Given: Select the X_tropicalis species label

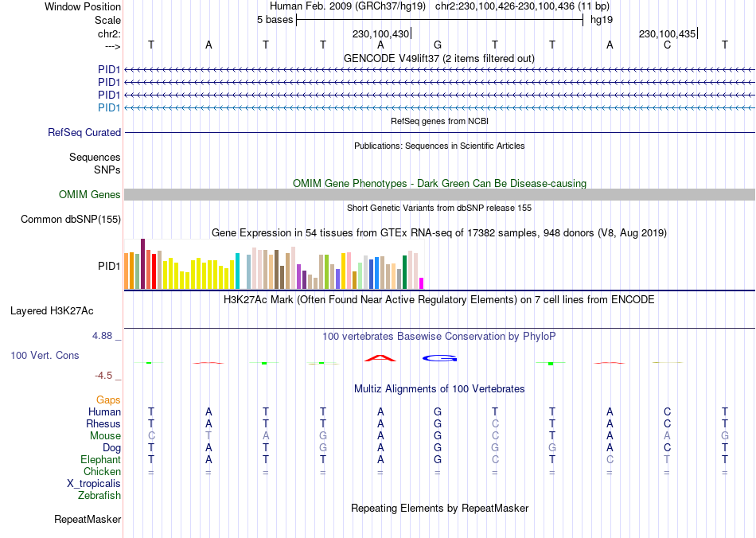Looking at the screenshot, I should click(x=94, y=484).
